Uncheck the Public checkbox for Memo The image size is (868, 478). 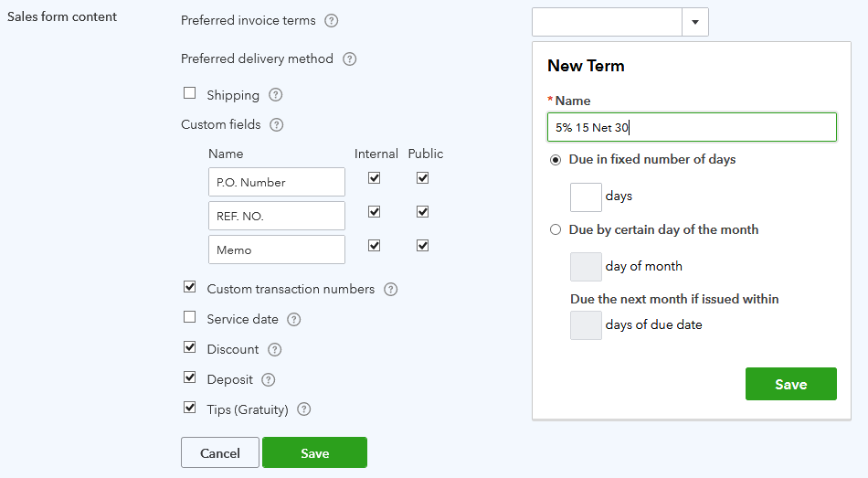pos(422,246)
